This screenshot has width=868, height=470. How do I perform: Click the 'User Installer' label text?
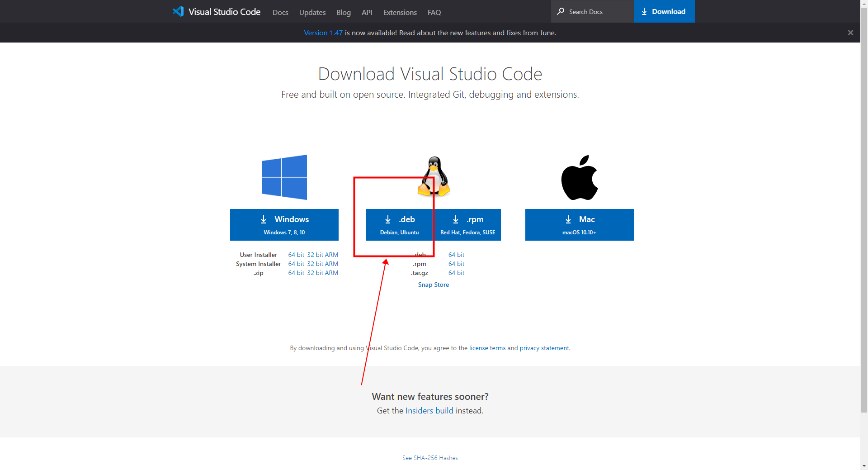[259, 255]
